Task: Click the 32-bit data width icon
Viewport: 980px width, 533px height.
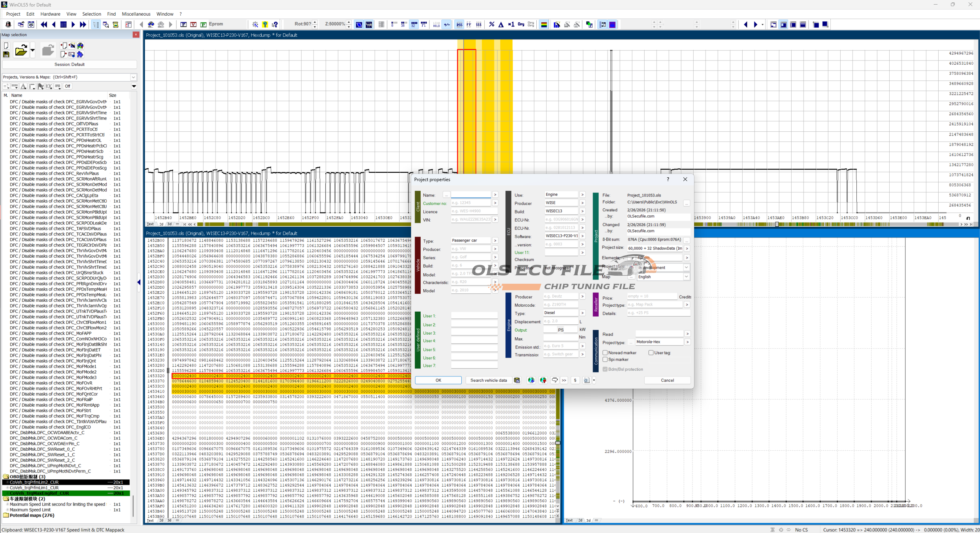Action: [414, 25]
